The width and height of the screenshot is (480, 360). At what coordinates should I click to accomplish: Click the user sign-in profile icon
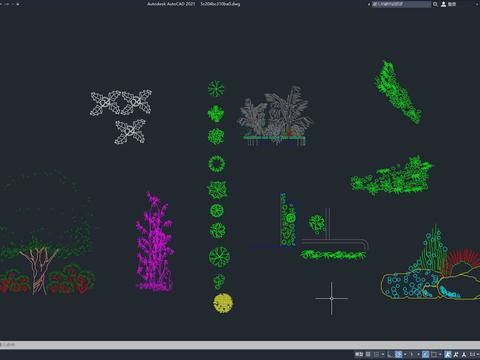[x=444, y=4]
